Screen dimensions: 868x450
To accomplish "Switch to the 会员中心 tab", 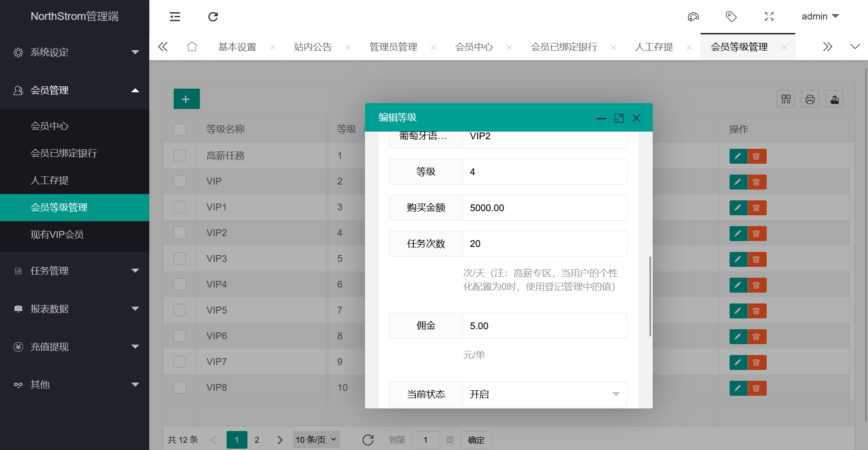I will tap(474, 47).
